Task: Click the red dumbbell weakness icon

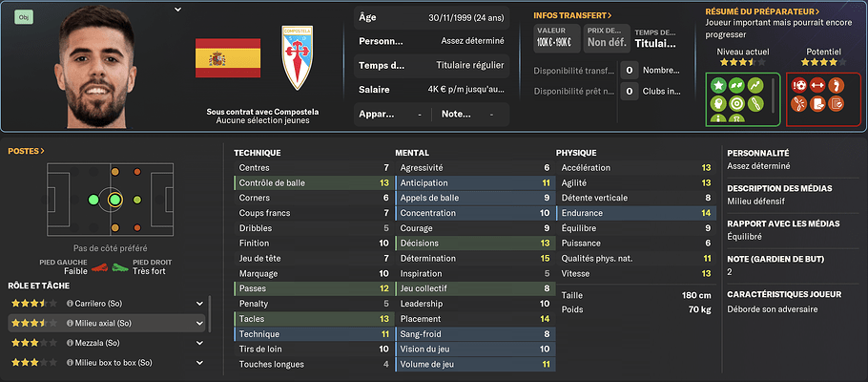Action: pyautogui.click(x=817, y=85)
